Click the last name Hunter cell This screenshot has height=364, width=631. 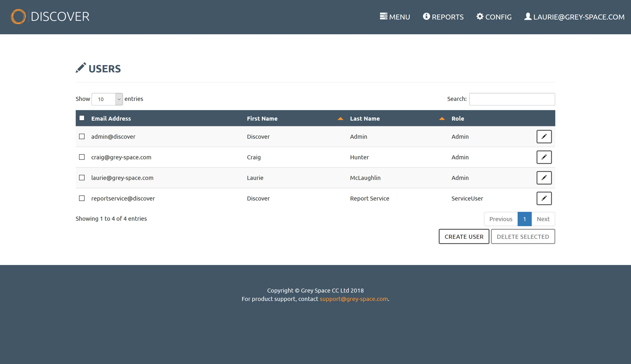[359, 157]
